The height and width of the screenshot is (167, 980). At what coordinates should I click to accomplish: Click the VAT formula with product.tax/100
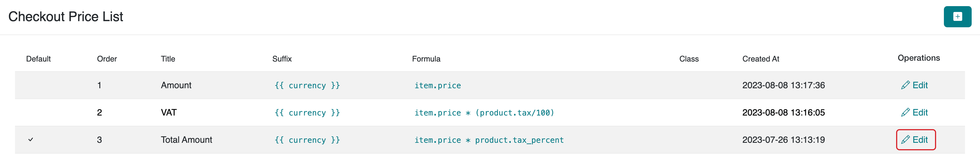coord(484,113)
